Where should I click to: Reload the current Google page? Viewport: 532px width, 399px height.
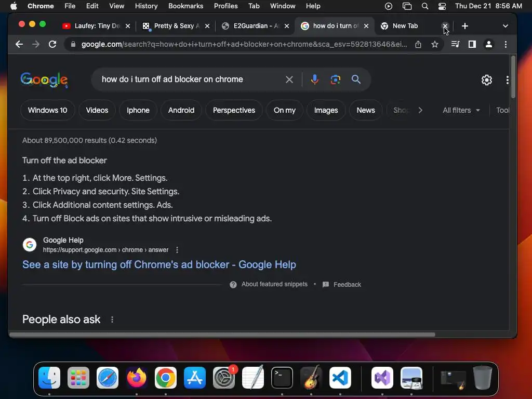click(52, 44)
